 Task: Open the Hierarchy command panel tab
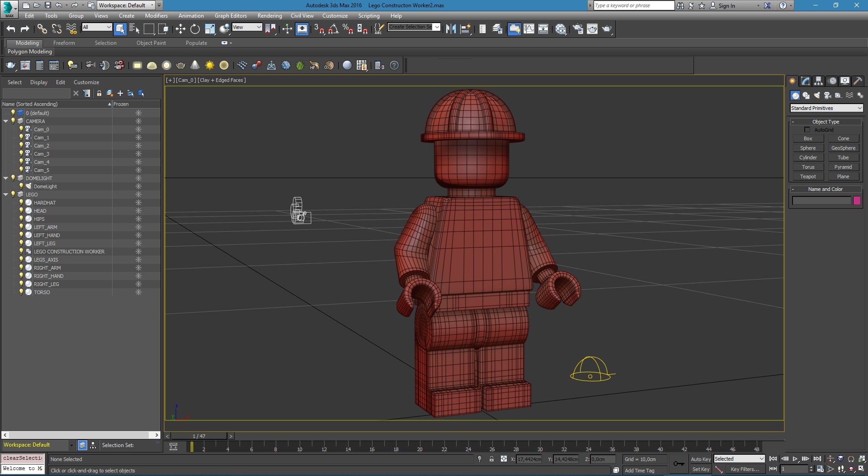pyautogui.click(x=819, y=81)
